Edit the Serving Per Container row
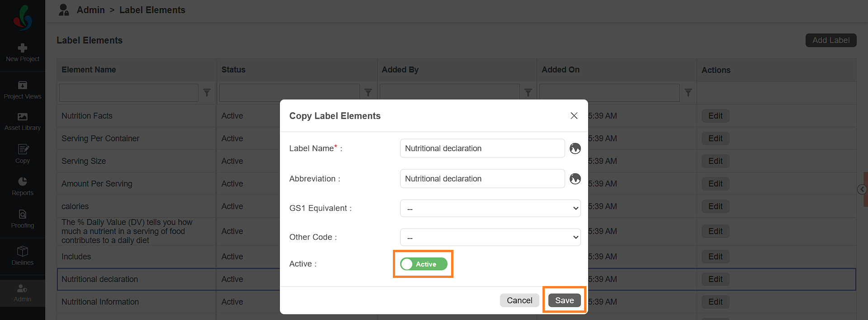 tap(715, 139)
